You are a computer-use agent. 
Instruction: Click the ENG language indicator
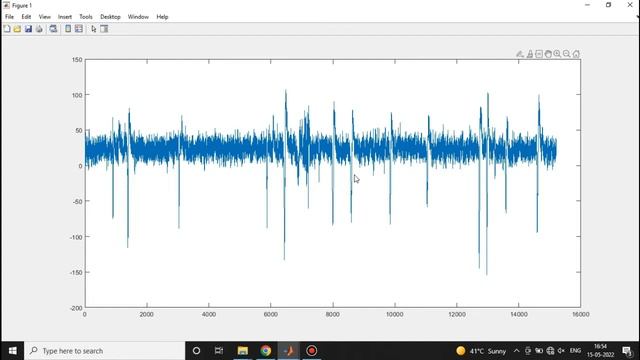point(575,351)
